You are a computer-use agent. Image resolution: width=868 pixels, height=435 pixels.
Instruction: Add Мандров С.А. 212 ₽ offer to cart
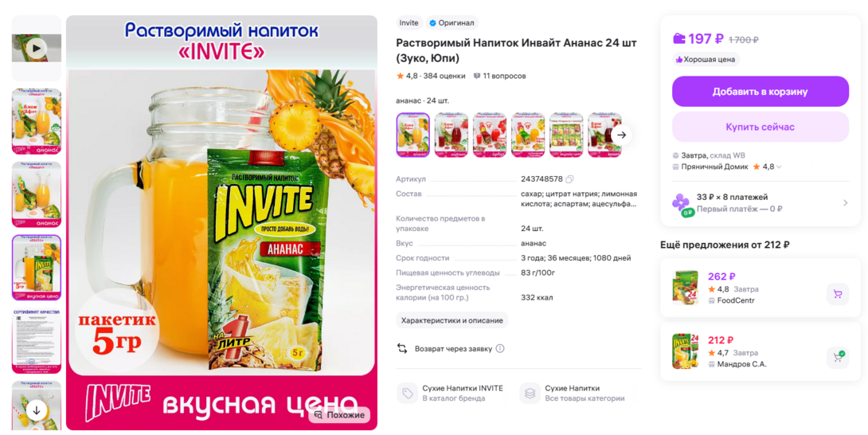(x=838, y=358)
